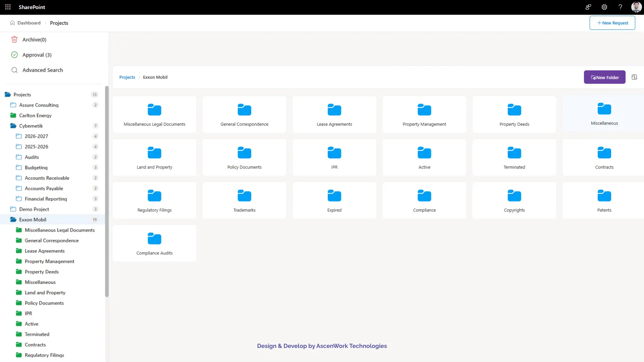
Task: Open the Patents folder card icon
Action: point(604,195)
